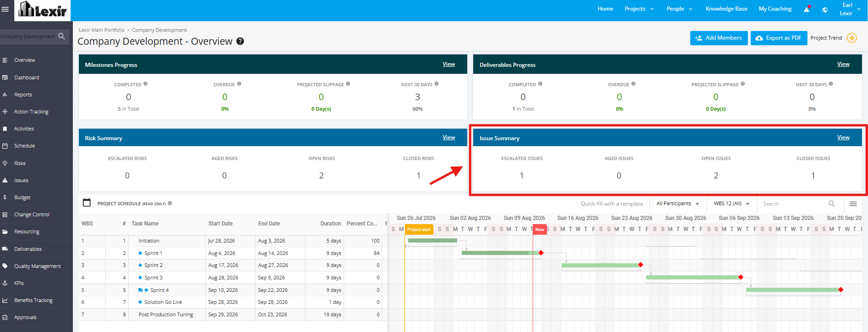Click the Project Trend arrow icon
The image size is (868, 332).
pos(852,38)
